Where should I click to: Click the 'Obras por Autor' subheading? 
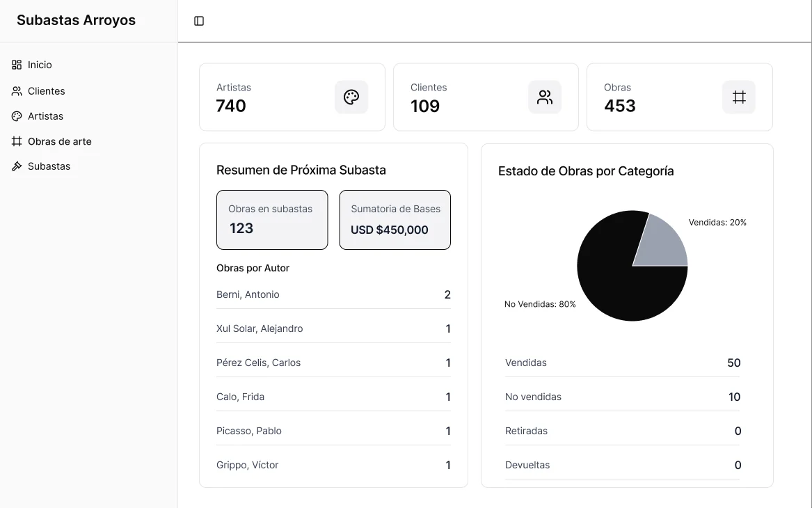click(x=253, y=268)
